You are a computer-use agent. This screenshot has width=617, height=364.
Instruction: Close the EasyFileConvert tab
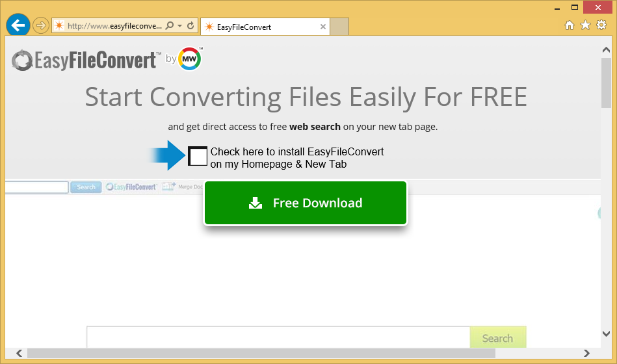(323, 27)
